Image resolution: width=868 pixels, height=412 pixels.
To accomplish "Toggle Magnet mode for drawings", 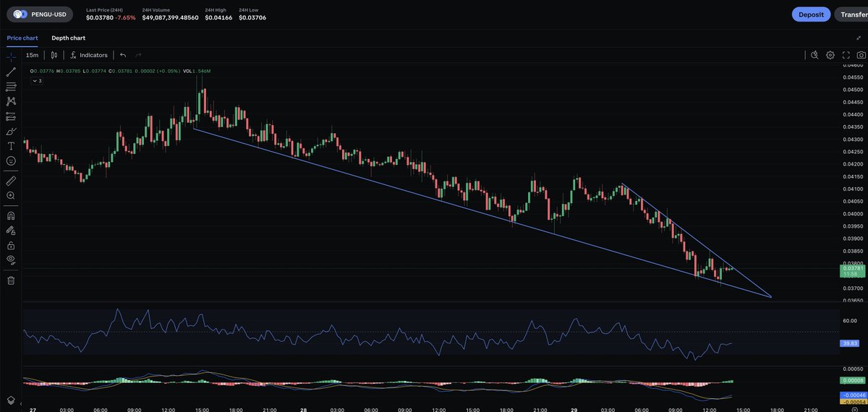I will tap(11, 215).
